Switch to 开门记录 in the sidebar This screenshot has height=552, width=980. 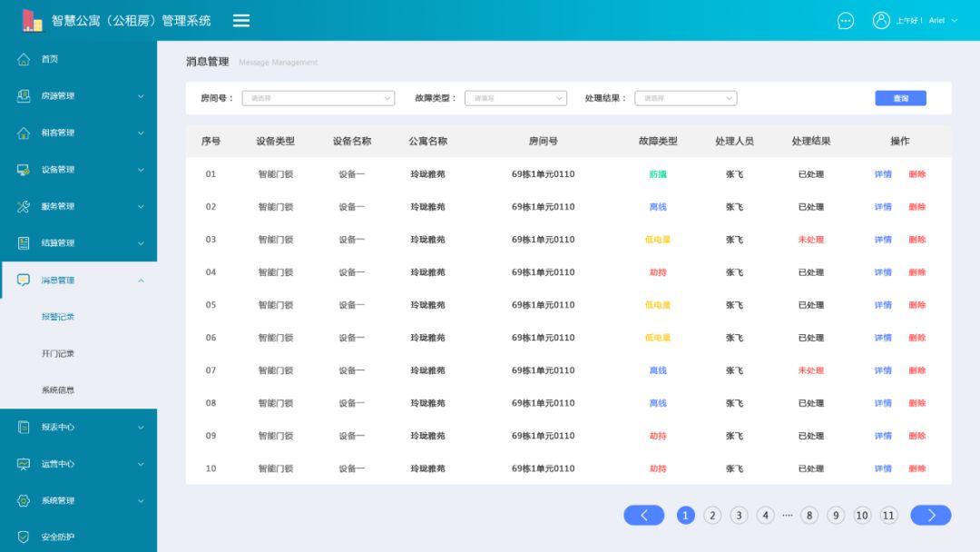point(58,352)
